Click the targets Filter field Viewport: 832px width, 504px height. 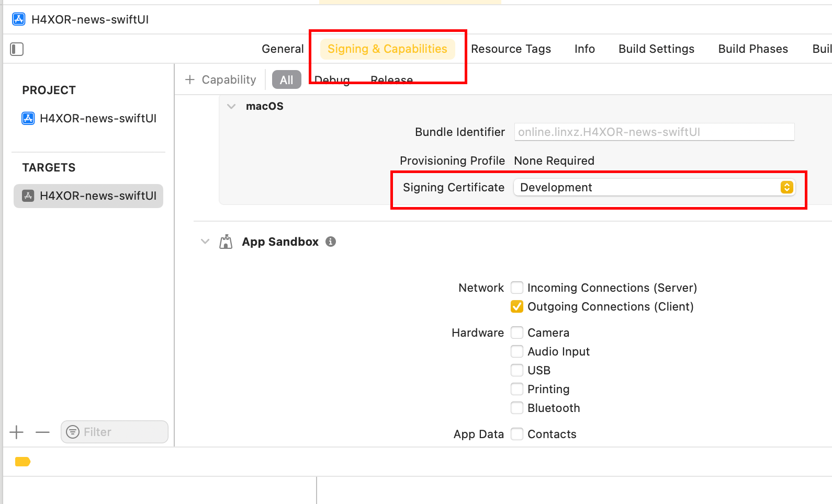(x=115, y=432)
